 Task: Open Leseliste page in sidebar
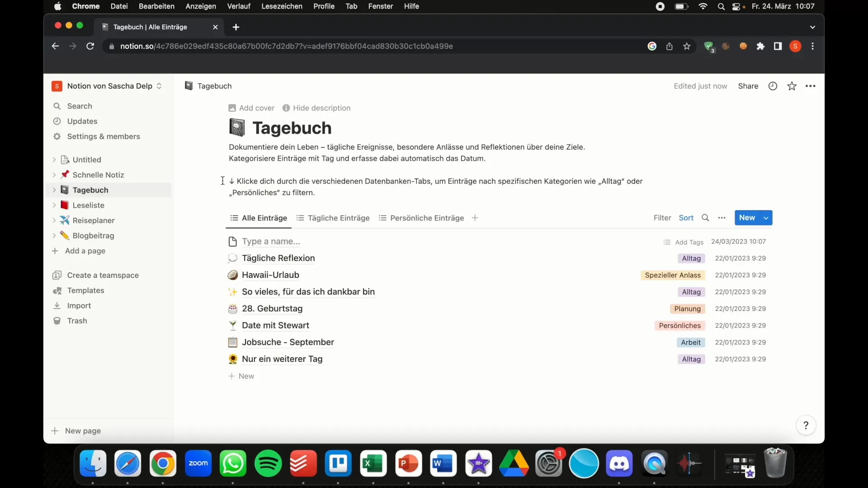[x=88, y=205]
